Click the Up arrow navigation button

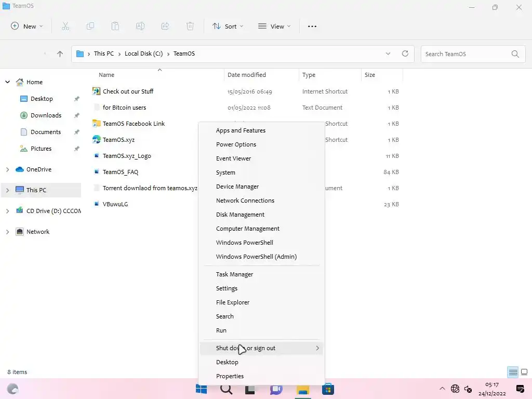click(x=60, y=54)
